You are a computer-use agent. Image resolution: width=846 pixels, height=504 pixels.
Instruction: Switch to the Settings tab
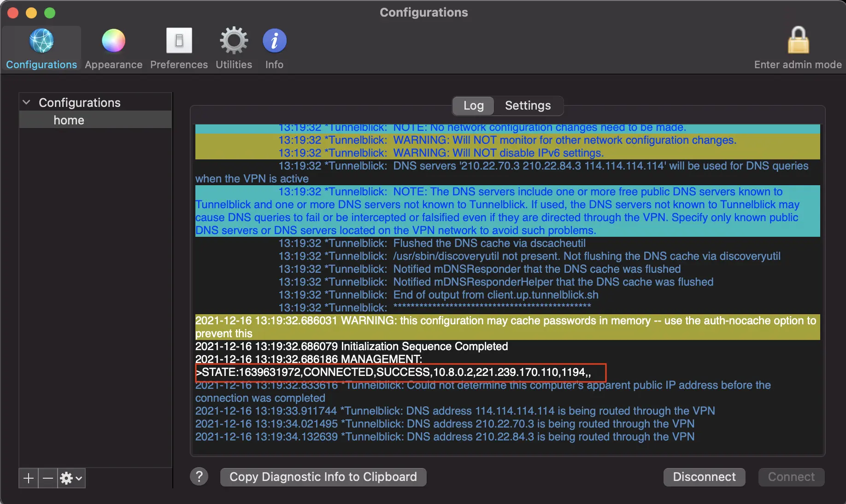[x=528, y=105]
